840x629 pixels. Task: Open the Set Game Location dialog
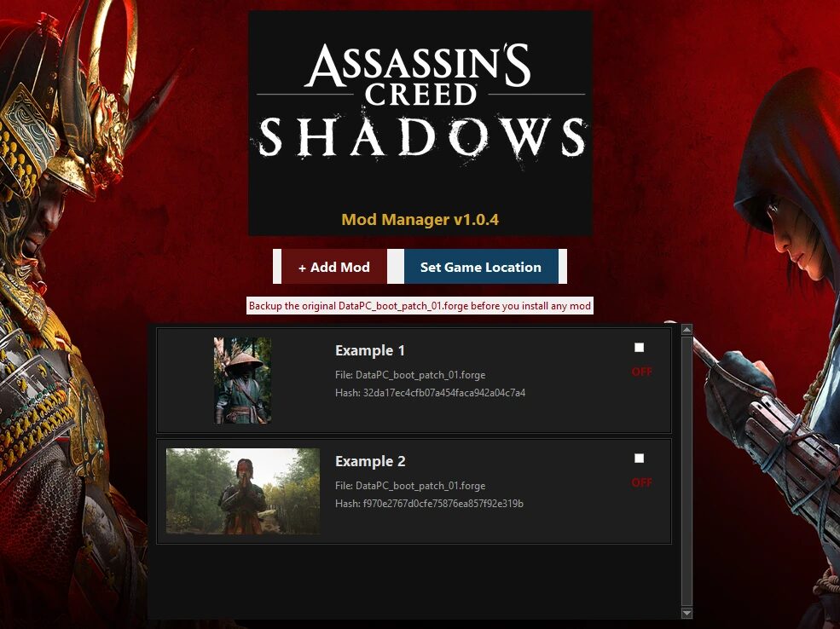tap(480, 267)
